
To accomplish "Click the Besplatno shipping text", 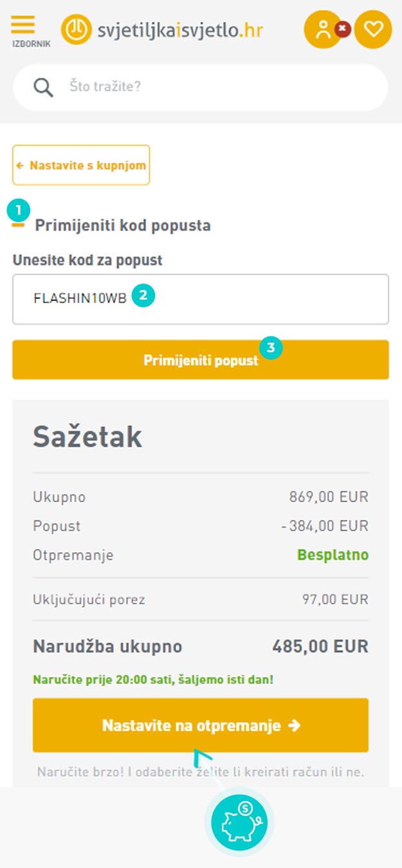I will [333, 555].
